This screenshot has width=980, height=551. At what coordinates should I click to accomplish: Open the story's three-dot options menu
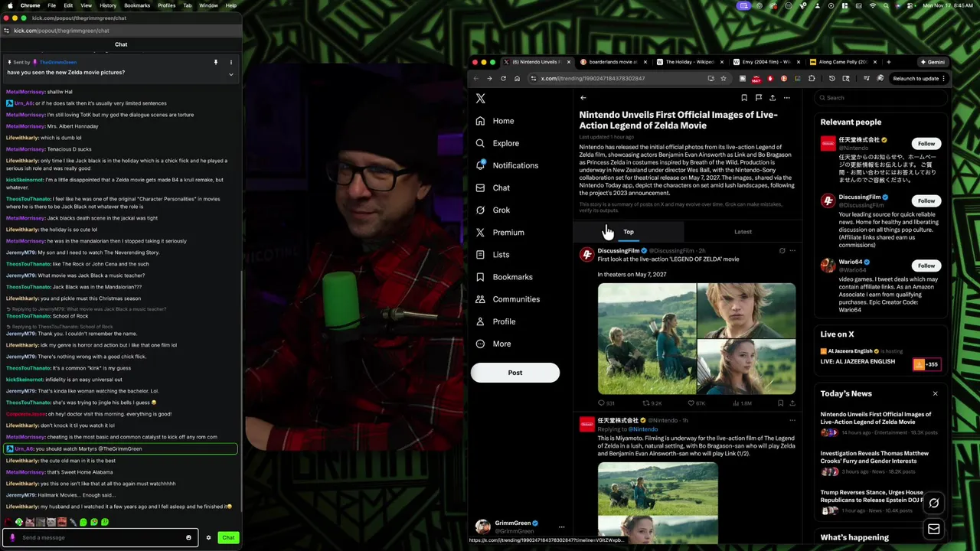(x=786, y=98)
